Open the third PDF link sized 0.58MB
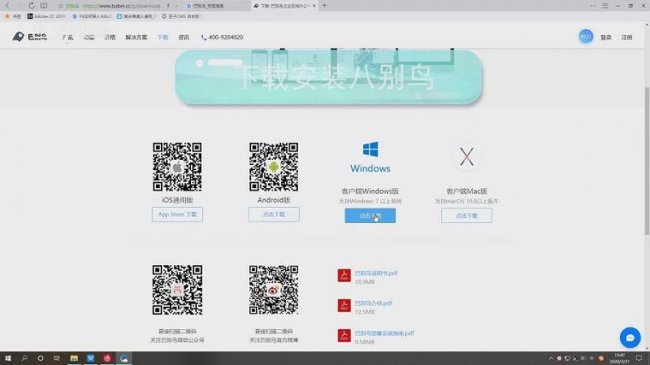Viewport: 650px width, 365px height. 384,333
